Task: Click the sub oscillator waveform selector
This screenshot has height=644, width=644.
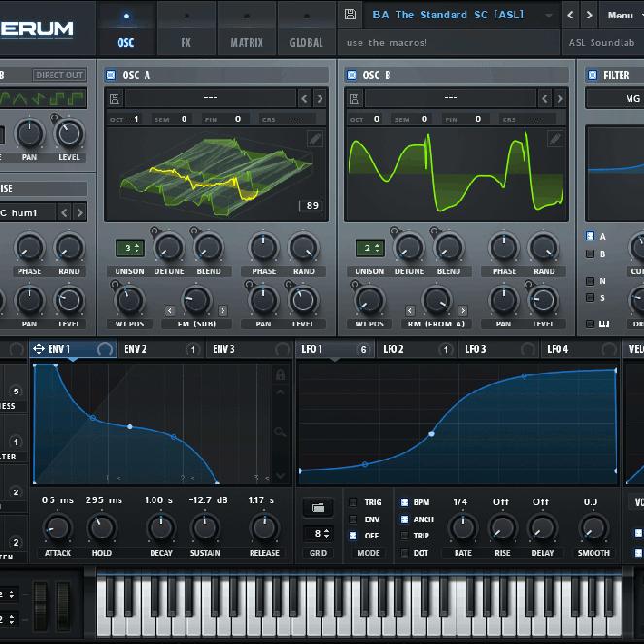Action: click(x=43, y=98)
